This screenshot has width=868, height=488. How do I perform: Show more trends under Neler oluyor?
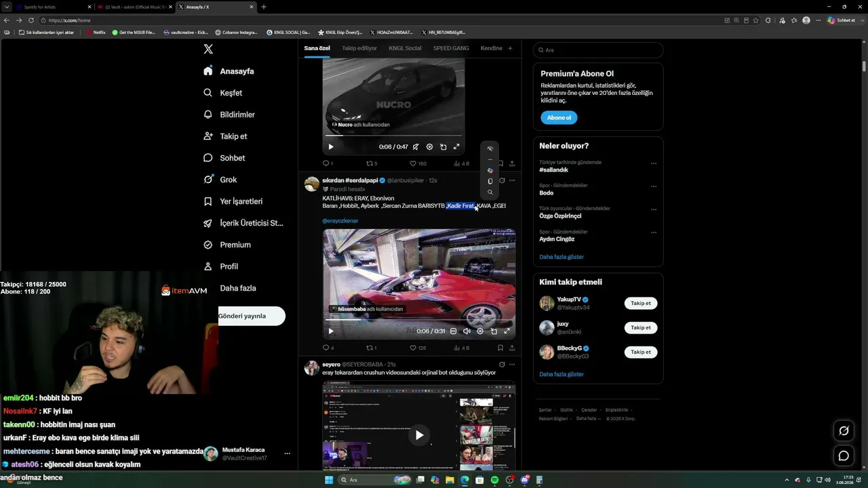[561, 257]
